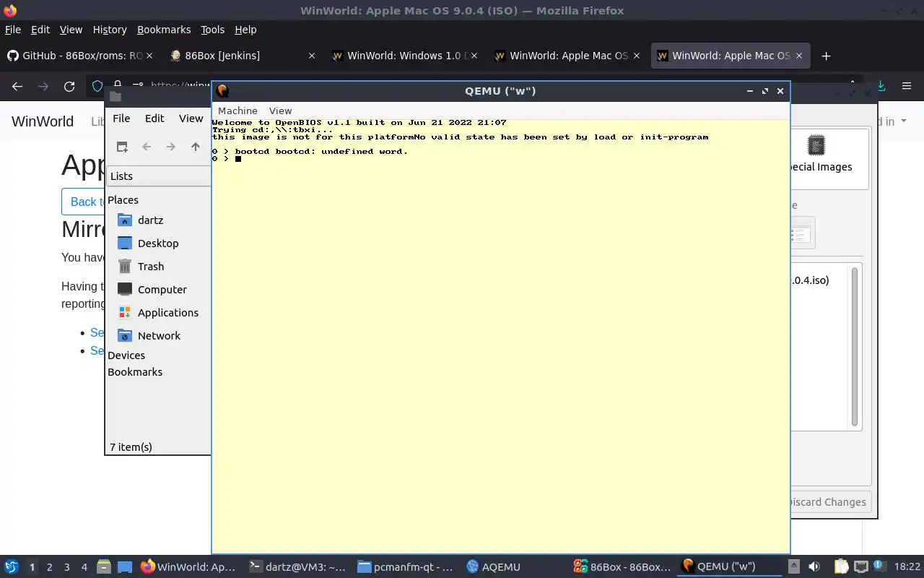The image size is (924, 578).
Task: Open Firefox hamburger application menu
Action: pyautogui.click(x=907, y=86)
